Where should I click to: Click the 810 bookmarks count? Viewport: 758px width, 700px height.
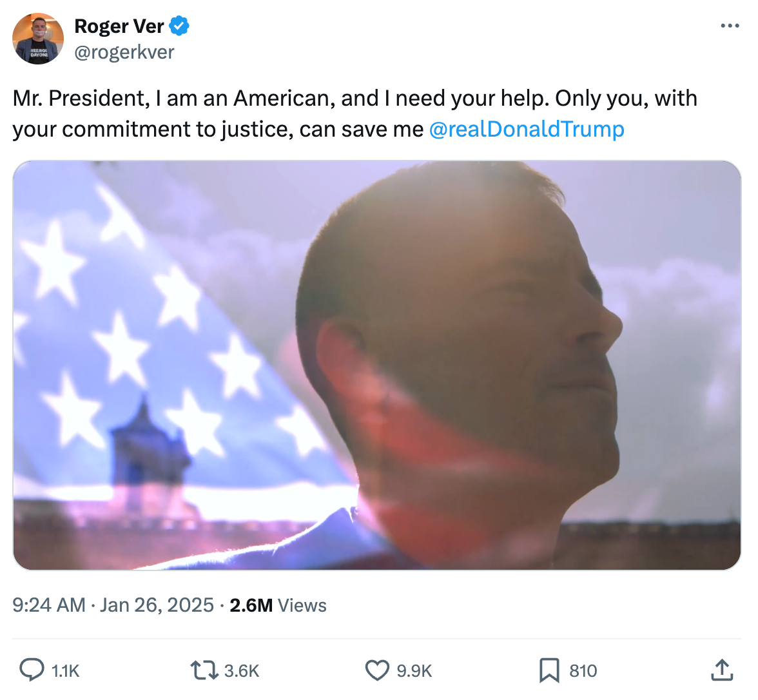[x=583, y=671]
